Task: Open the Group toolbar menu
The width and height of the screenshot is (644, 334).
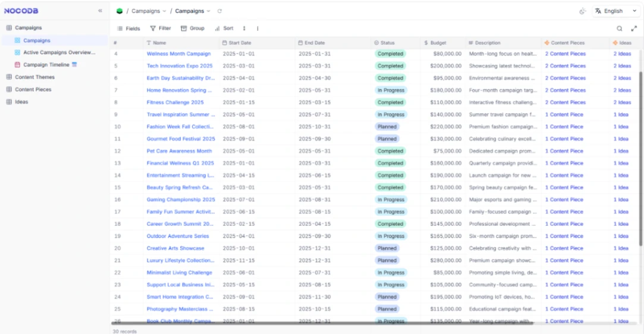Action: click(x=193, y=28)
